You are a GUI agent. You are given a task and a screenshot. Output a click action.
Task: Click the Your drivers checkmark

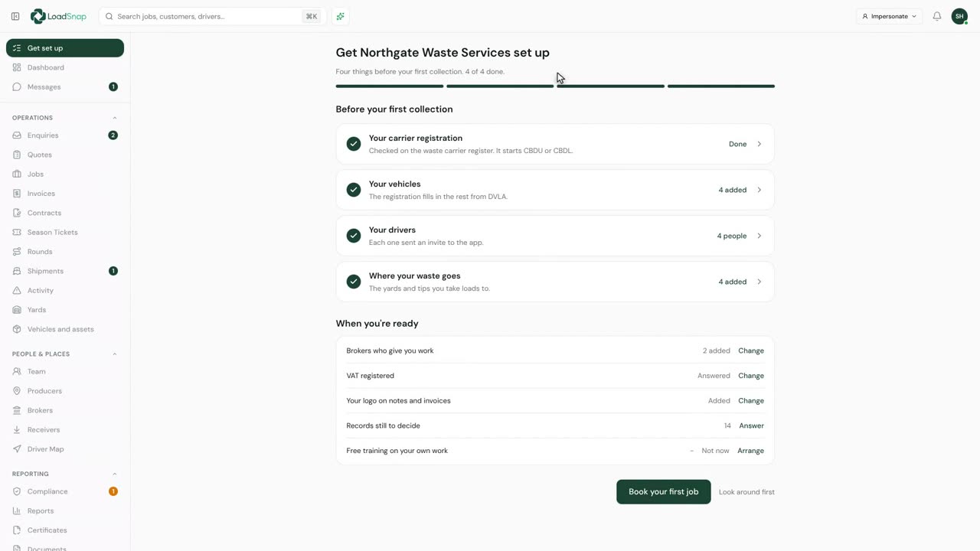coord(354,236)
